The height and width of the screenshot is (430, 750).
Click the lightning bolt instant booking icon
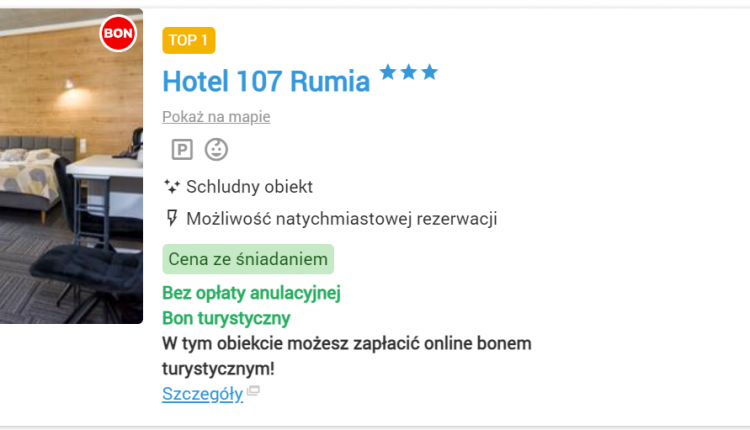(x=171, y=219)
